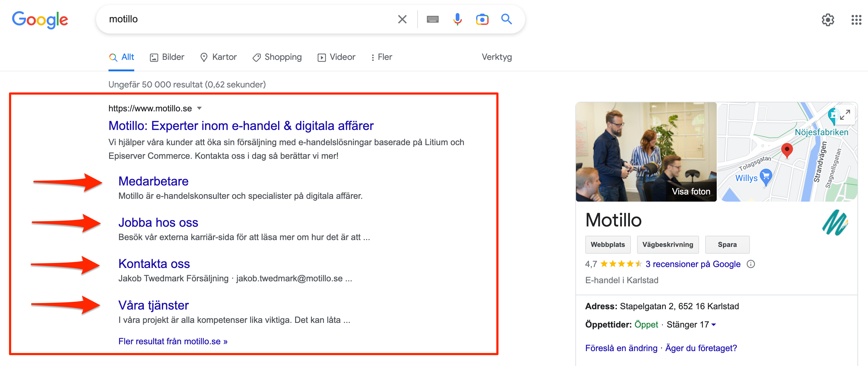Click the Motillo heading in knowledge panel
This screenshot has height=366, width=868.
pos(613,220)
